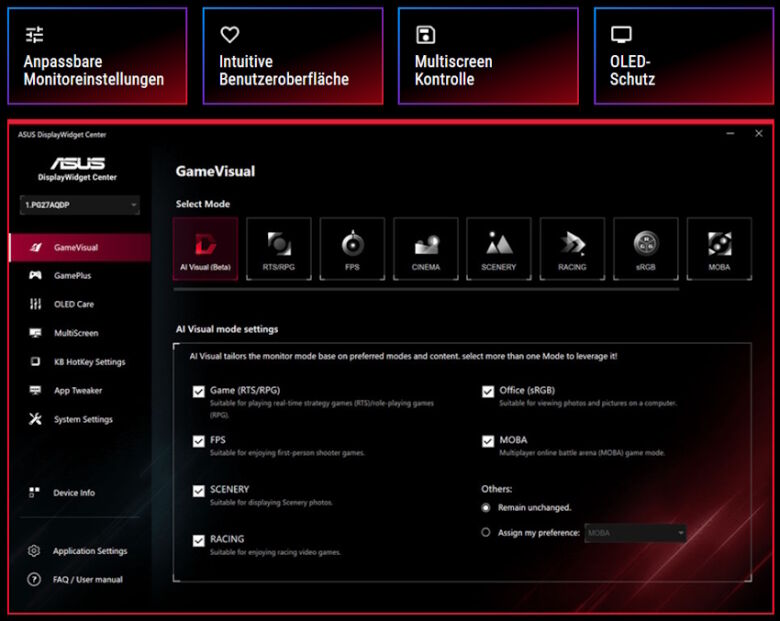Click the GameVisual page title

pyautogui.click(x=215, y=172)
